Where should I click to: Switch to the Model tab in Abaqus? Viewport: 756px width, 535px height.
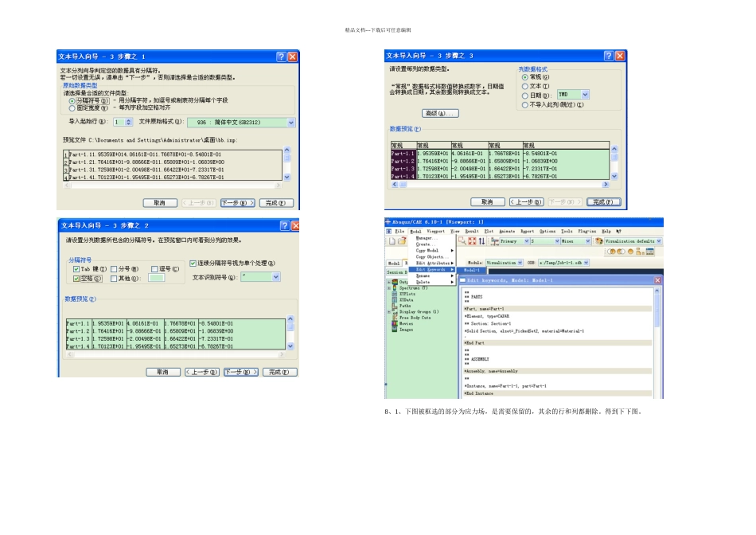[394, 264]
